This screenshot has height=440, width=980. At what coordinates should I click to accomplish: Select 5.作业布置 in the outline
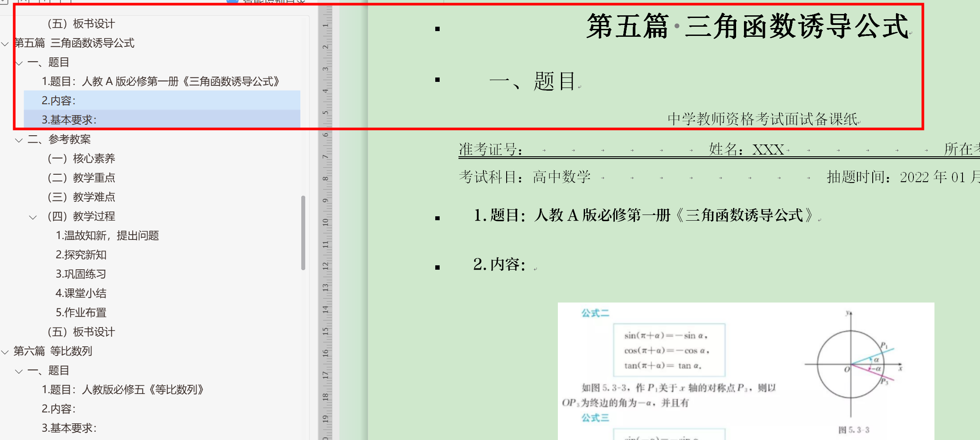click(x=81, y=313)
